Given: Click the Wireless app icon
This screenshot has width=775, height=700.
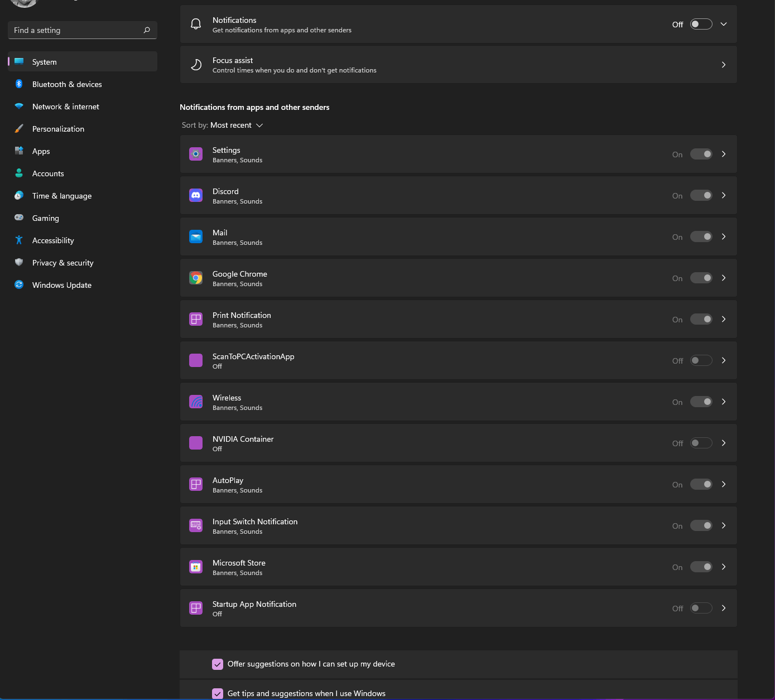Looking at the screenshot, I should tap(196, 402).
